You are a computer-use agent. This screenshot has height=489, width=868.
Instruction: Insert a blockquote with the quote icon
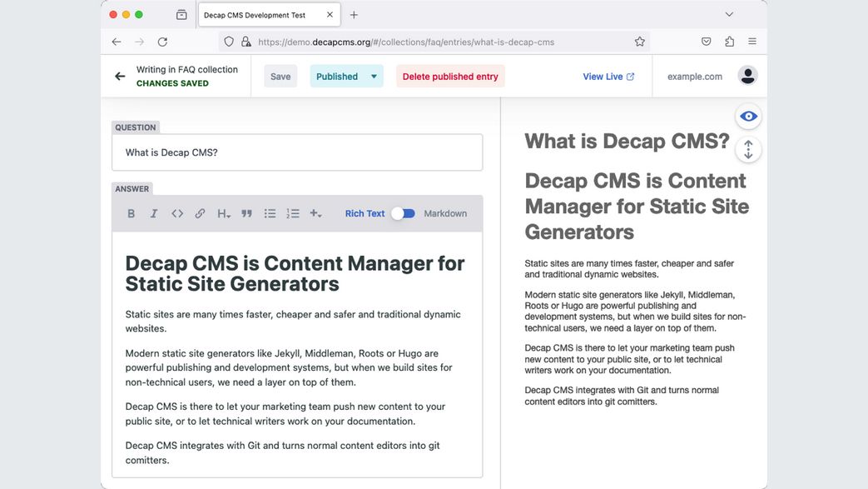(247, 213)
